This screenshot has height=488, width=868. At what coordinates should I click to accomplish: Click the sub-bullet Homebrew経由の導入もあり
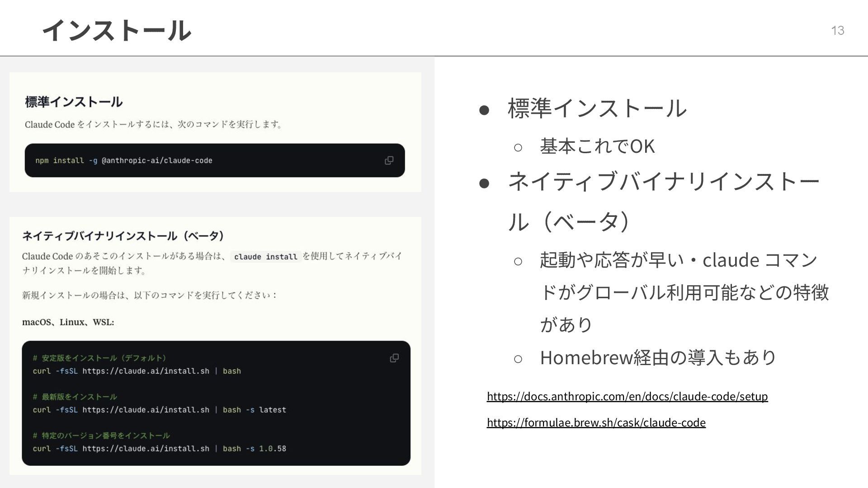click(658, 357)
